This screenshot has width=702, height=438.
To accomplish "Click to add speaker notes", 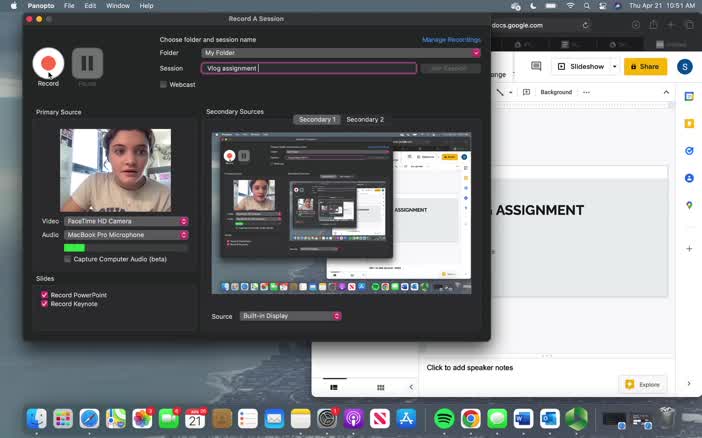I will [470, 368].
